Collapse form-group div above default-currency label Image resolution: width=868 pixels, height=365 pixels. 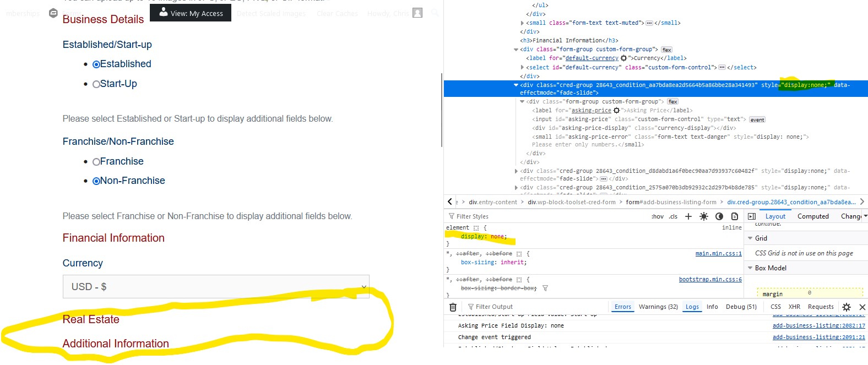pos(516,50)
